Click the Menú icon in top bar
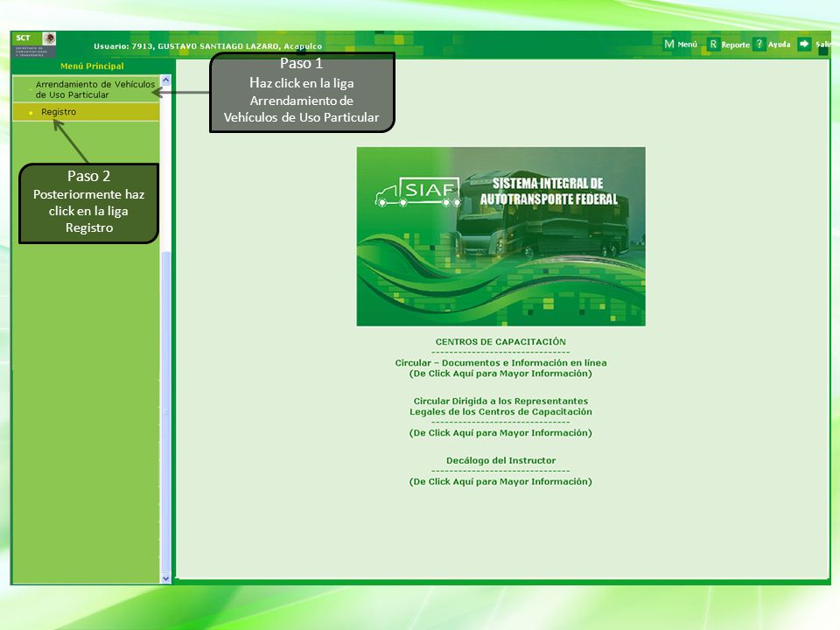This screenshot has width=840, height=630. point(669,44)
